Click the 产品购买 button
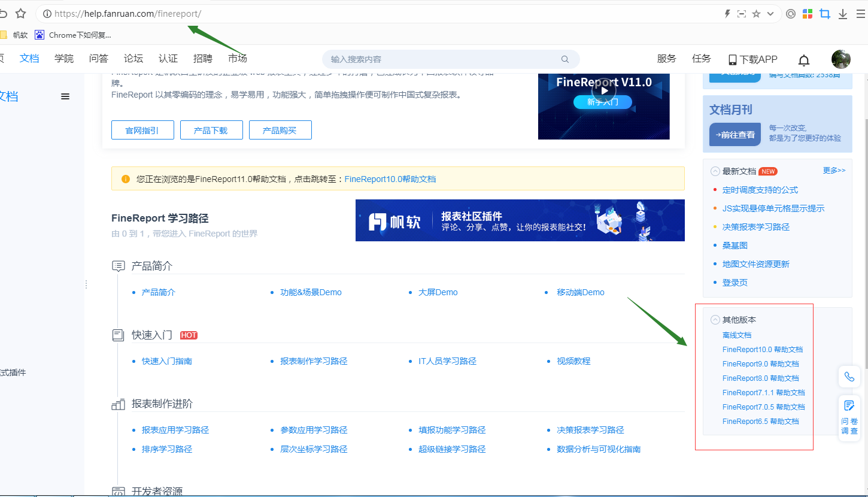Image resolution: width=868 pixels, height=497 pixels. coord(280,130)
